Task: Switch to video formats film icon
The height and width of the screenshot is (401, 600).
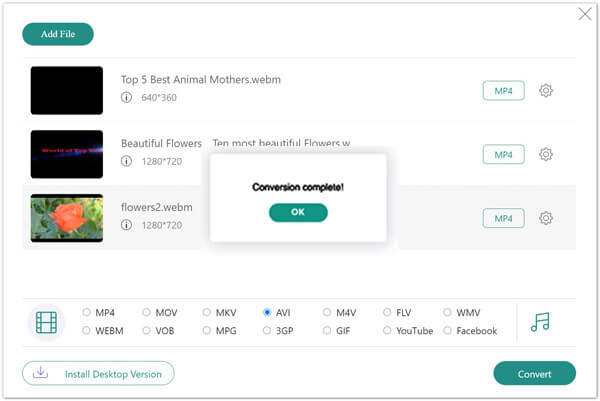Action: (x=46, y=322)
